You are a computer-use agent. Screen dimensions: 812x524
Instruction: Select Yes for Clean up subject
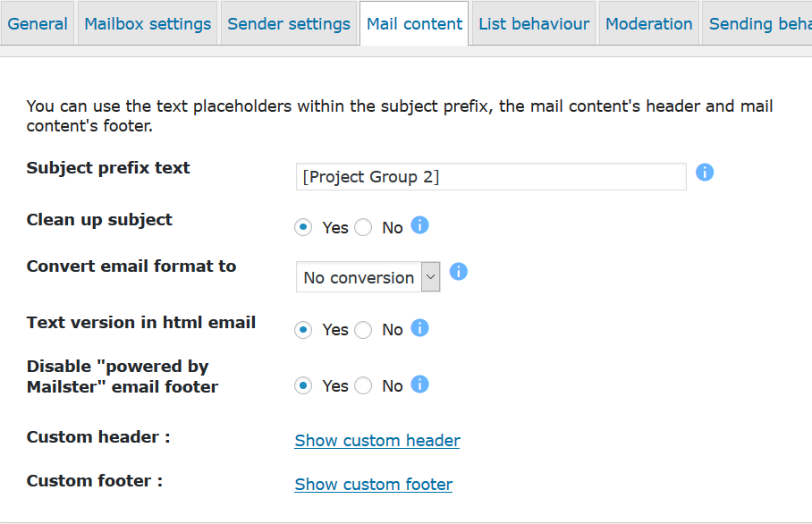[x=304, y=227]
